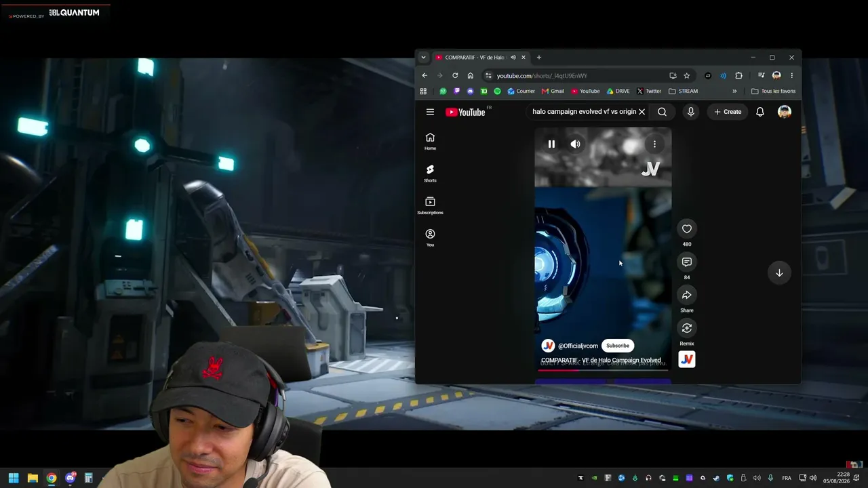The width and height of the screenshot is (868, 488).
Task: Install app icon in the address bar
Action: pyautogui.click(x=673, y=76)
